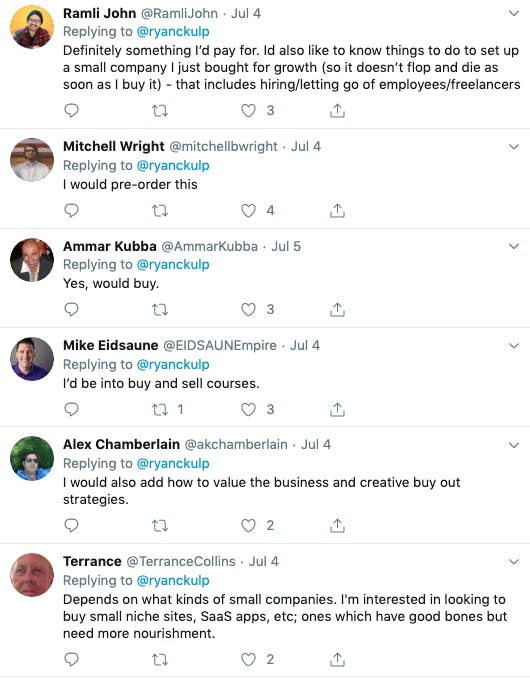Expand more menu on Terrance's tweet
This screenshot has height=679, width=530.
(514, 562)
